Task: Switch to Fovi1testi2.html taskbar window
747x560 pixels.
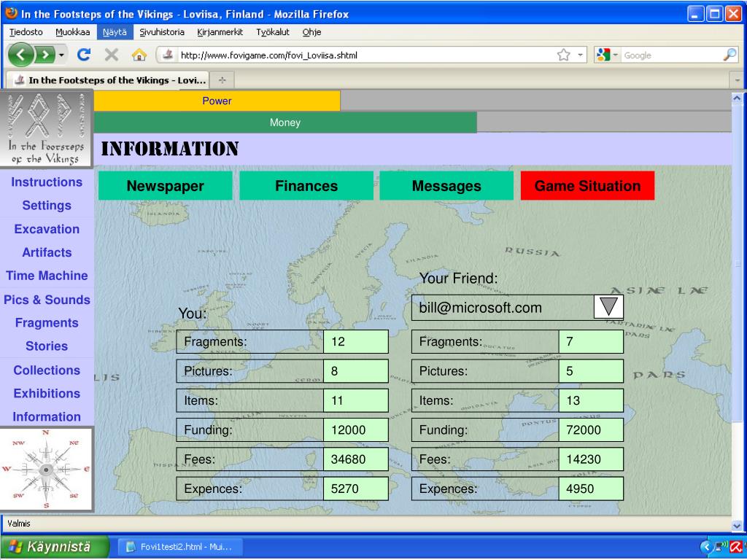Action: (x=180, y=547)
